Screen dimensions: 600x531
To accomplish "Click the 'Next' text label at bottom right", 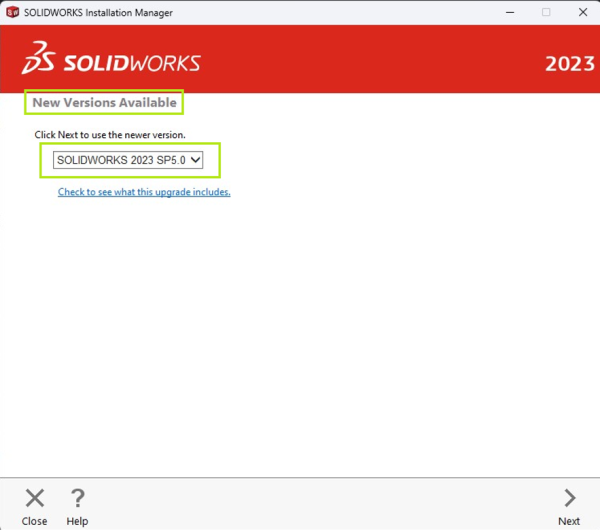I will click(x=569, y=521).
